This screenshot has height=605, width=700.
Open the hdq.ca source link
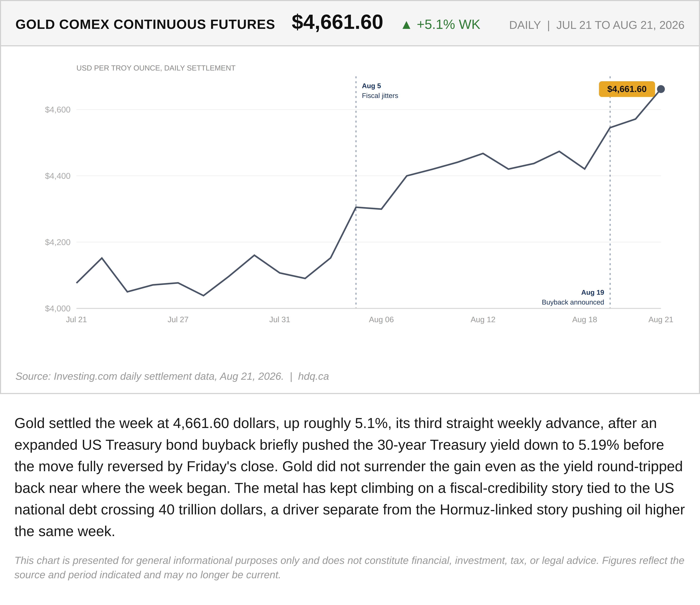click(x=313, y=376)
